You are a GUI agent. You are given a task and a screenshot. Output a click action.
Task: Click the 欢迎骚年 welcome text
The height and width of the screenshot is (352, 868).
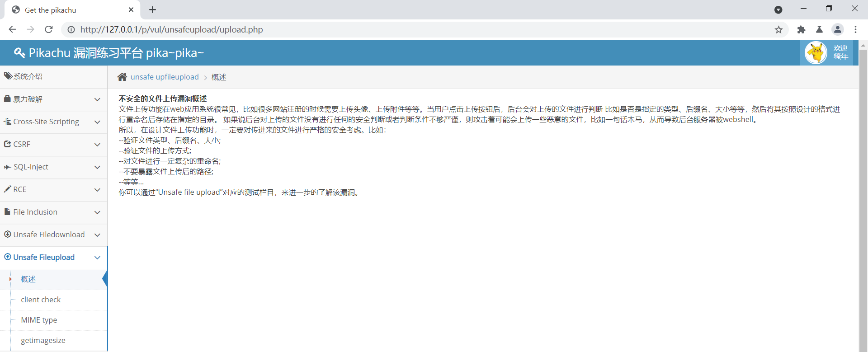point(840,52)
